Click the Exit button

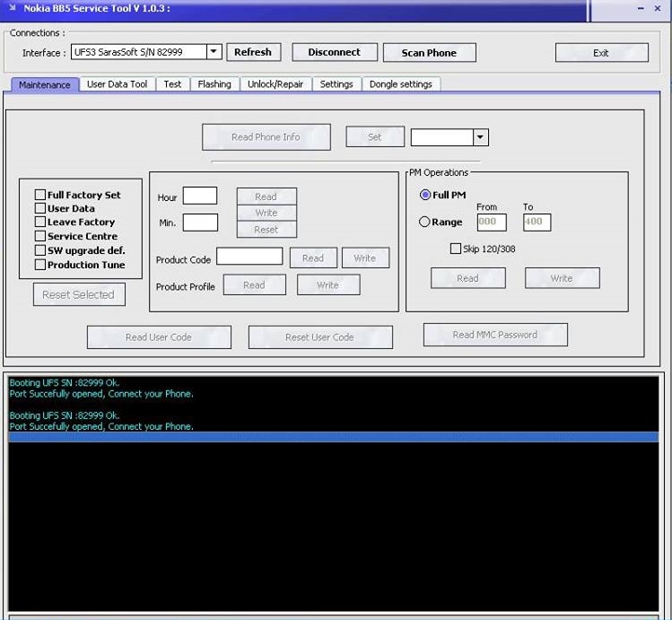(x=601, y=53)
